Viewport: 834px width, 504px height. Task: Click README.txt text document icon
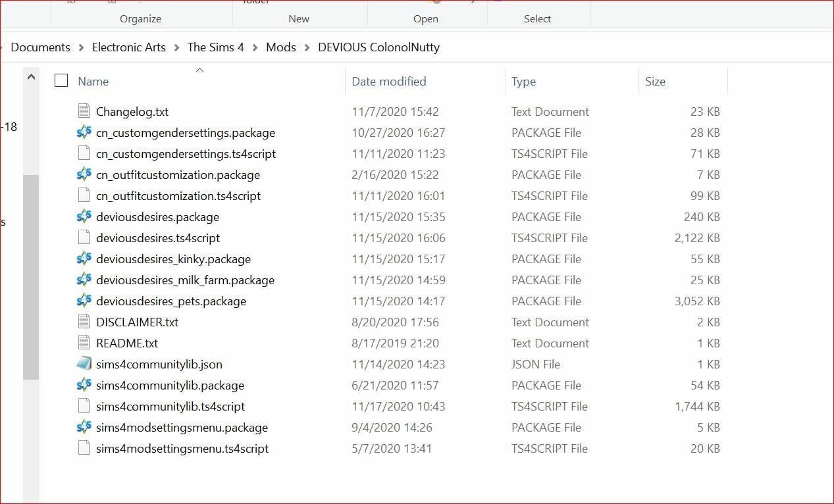(84, 343)
